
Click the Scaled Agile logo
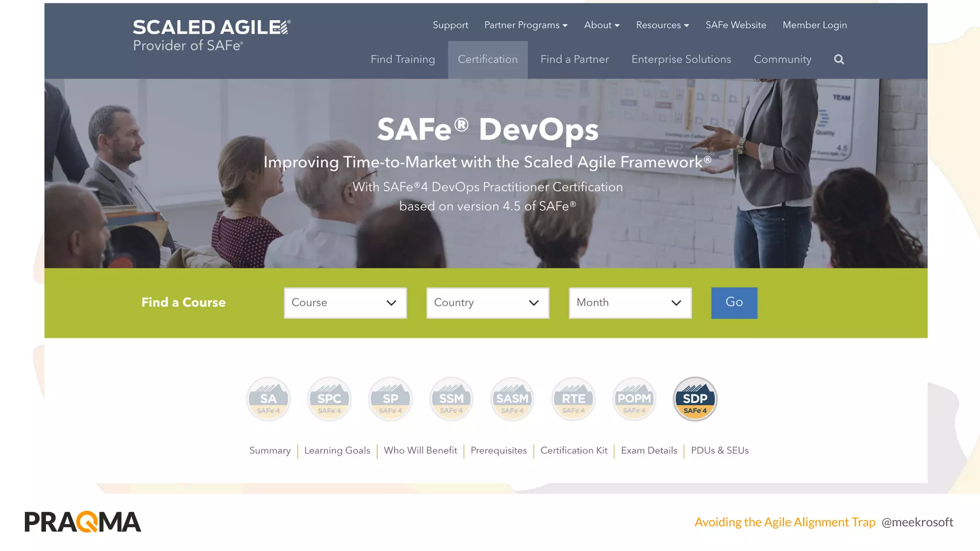pos(212,35)
